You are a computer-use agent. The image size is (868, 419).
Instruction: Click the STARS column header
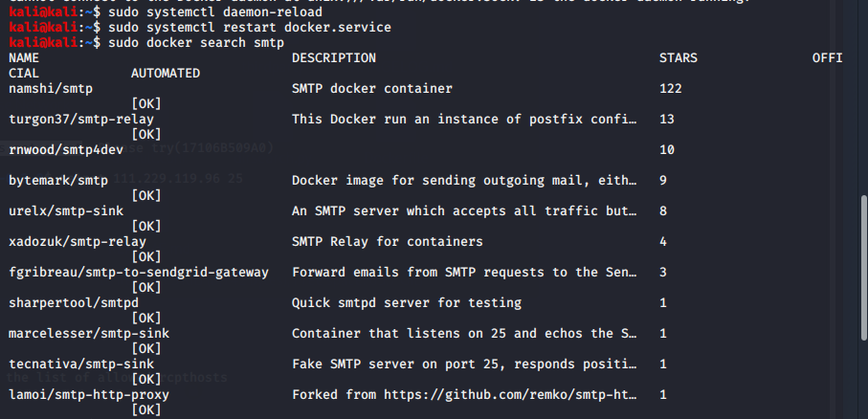click(x=679, y=58)
